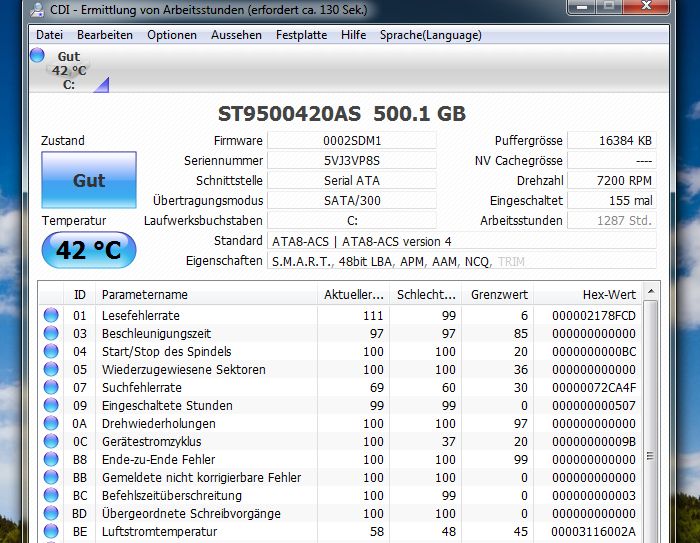Click the Drehzahl field 7200 RPM
Image resolution: width=700 pixels, height=543 pixels.
point(612,180)
